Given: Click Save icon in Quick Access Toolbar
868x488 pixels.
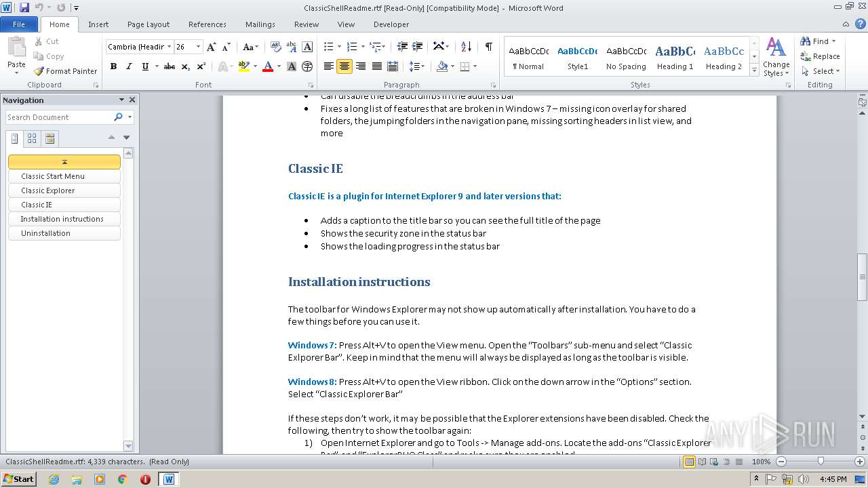Looking at the screenshot, I should point(24,7).
